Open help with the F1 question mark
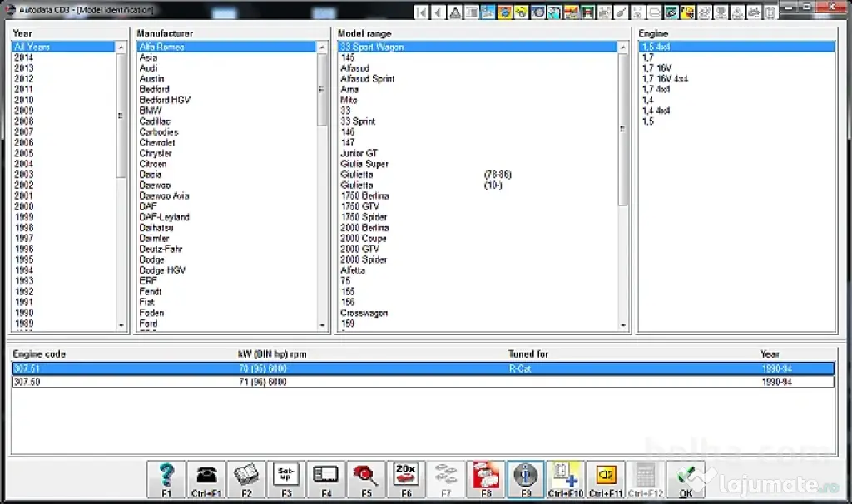 (x=166, y=480)
